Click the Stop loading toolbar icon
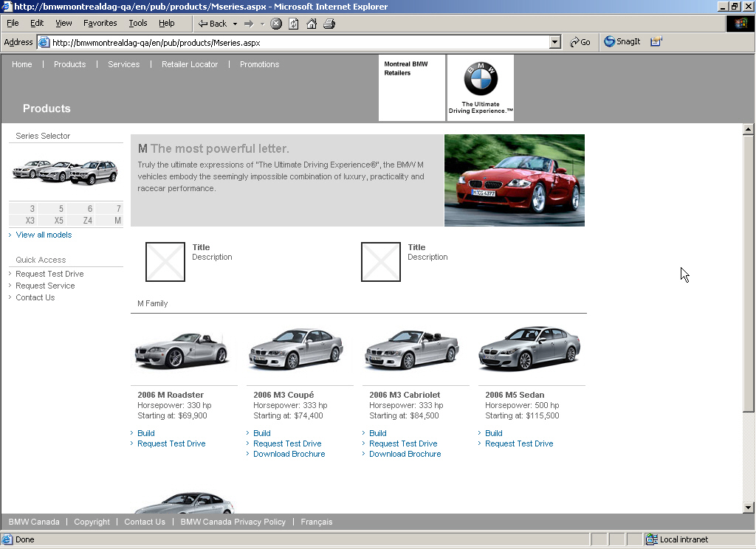The image size is (756, 549). (x=276, y=24)
